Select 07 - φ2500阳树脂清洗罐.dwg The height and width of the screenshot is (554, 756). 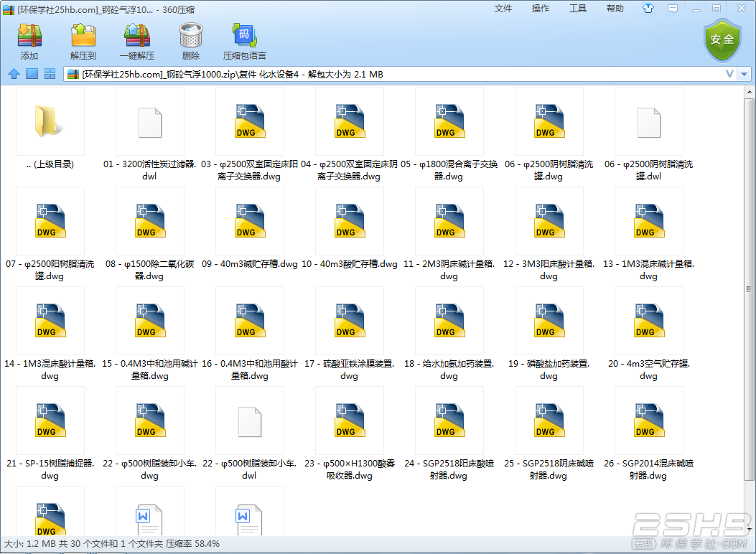[x=50, y=234]
